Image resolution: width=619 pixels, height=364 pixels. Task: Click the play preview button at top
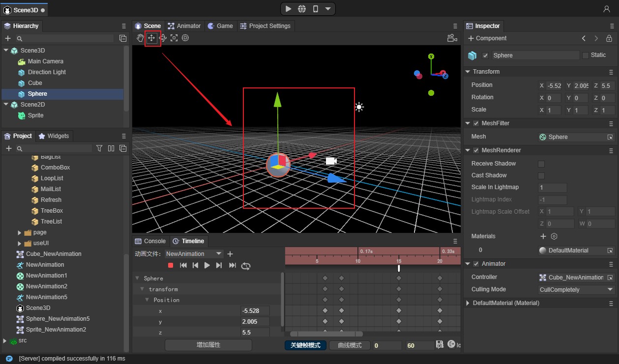289,9
